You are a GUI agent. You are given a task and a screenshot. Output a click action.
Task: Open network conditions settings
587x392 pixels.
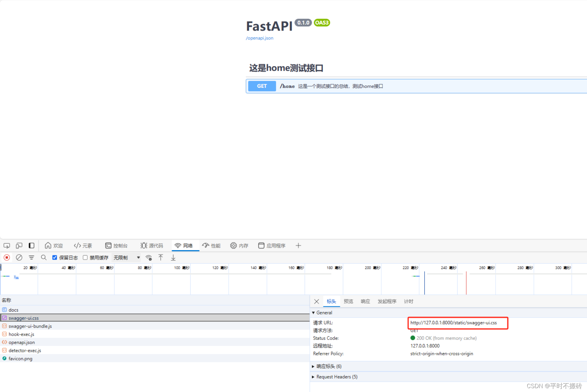pyautogui.click(x=148, y=257)
